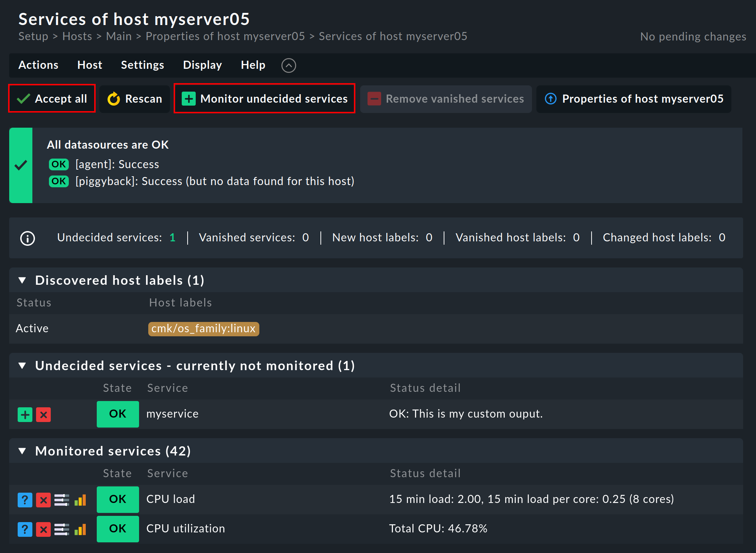The image size is (756, 553).
Task: Open graph icon for CPU load
Action: pos(80,500)
